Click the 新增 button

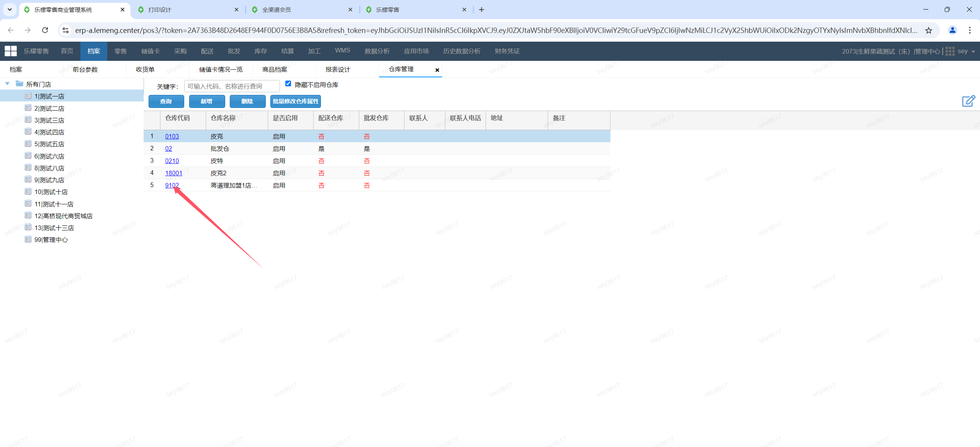[x=207, y=101]
